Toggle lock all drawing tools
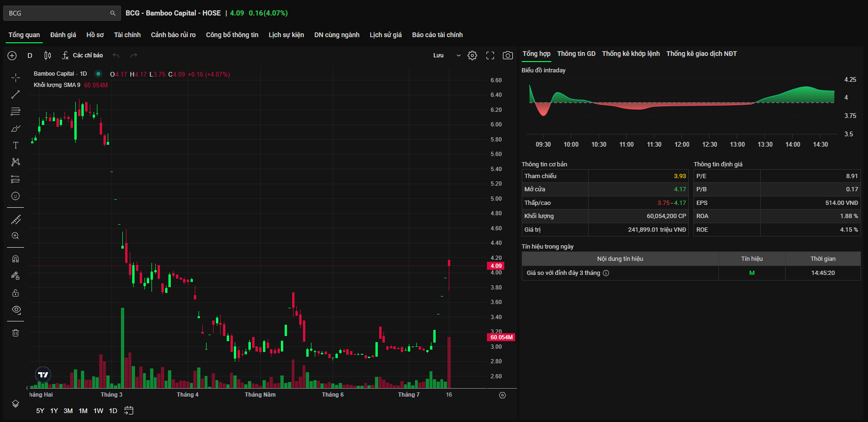868x422 pixels. pyautogui.click(x=16, y=293)
